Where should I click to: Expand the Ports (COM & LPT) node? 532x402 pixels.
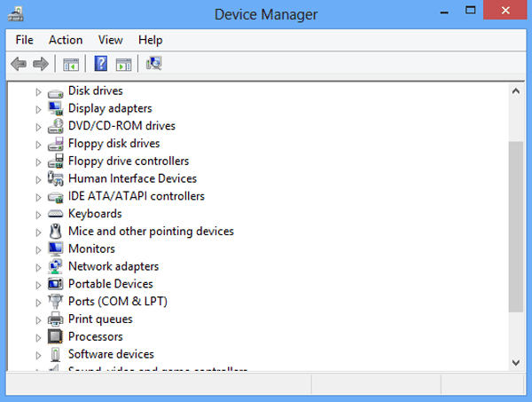click(38, 302)
